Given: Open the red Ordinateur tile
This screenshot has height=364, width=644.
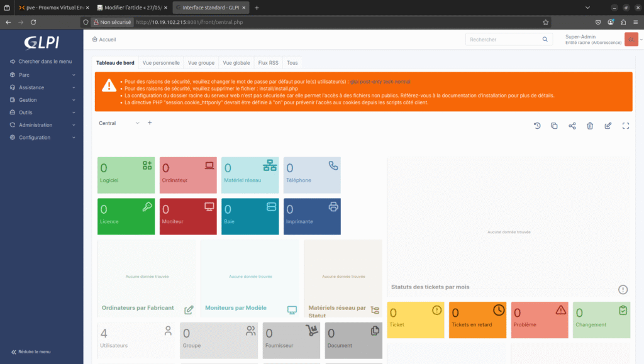Looking at the screenshot, I should tap(188, 175).
